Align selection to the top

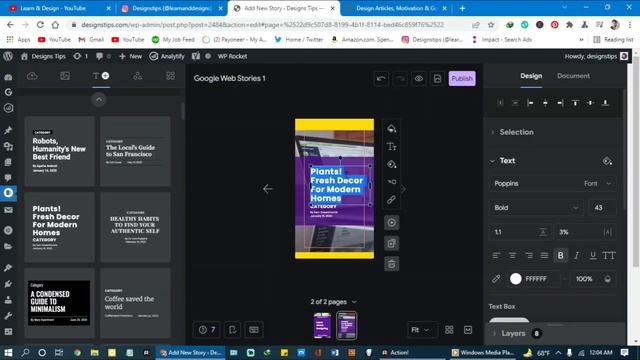(x=575, y=103)
